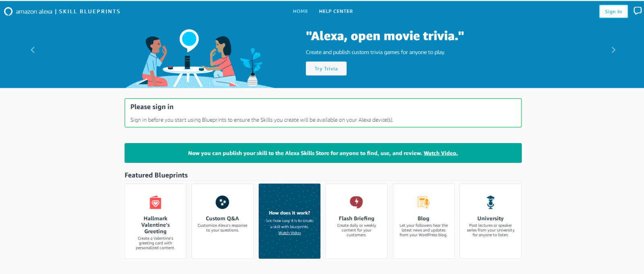Open the HOME navigation item
Screen dimensions: 644x274
tap(300, 11)
